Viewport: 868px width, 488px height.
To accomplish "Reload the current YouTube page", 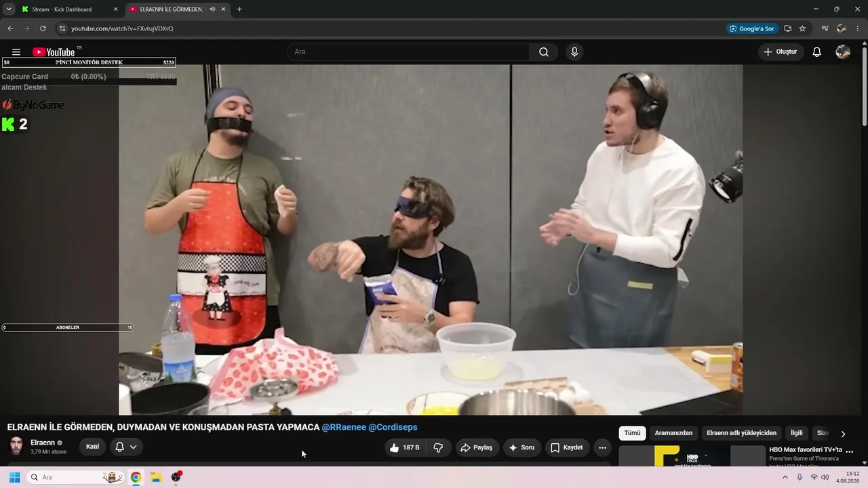I will [x=43, y=28].
